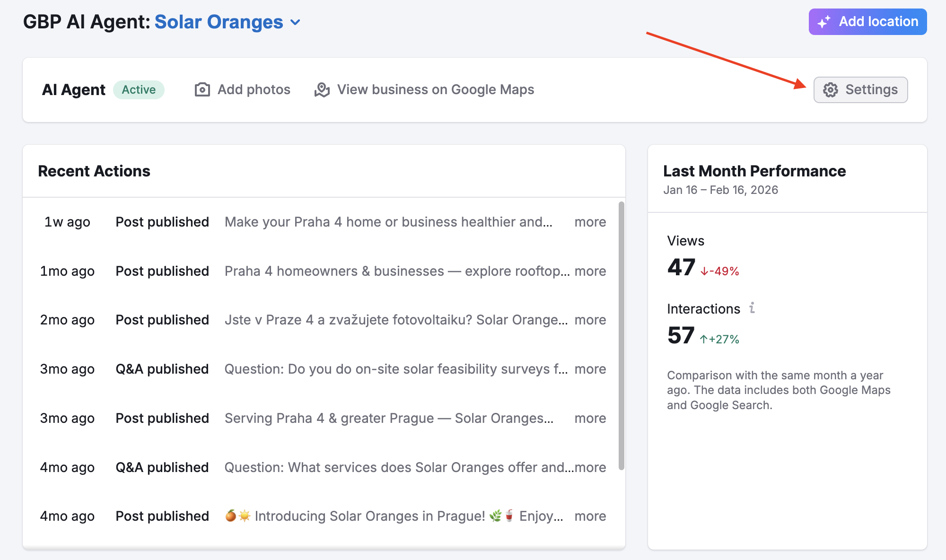Expand the 1mo ago Praha 4 homeowners post
946x560 pixels.
coord(590,271)
